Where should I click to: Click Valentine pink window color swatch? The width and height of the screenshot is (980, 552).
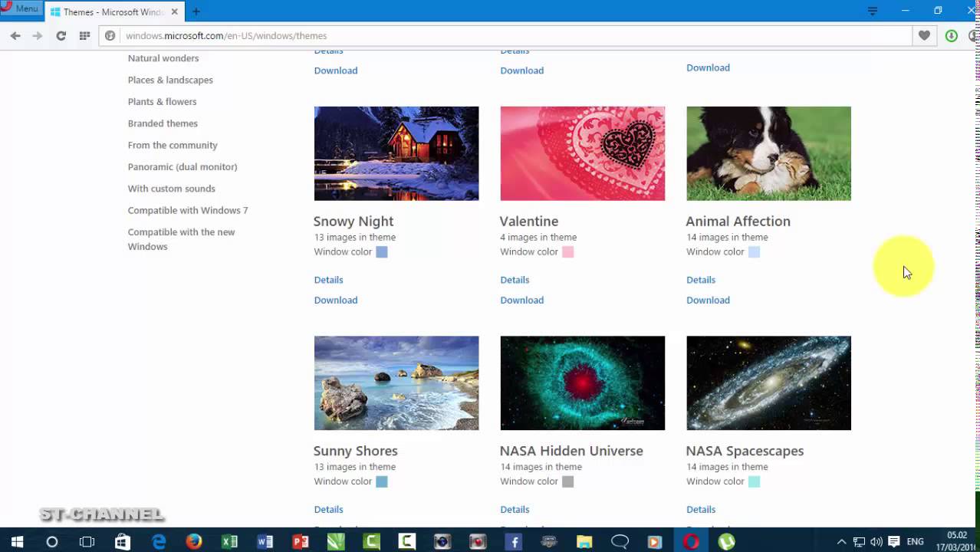click(x=568, y=252)
